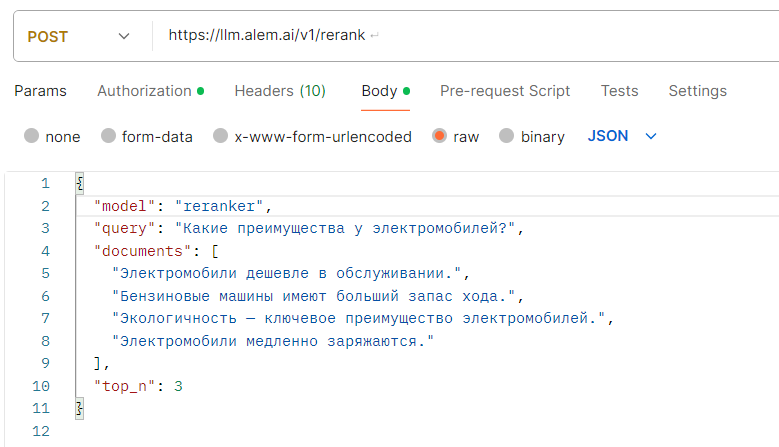This screenshot has width=779, height=447.
Task: Go to the Tests tab
Action: [619, 91]
